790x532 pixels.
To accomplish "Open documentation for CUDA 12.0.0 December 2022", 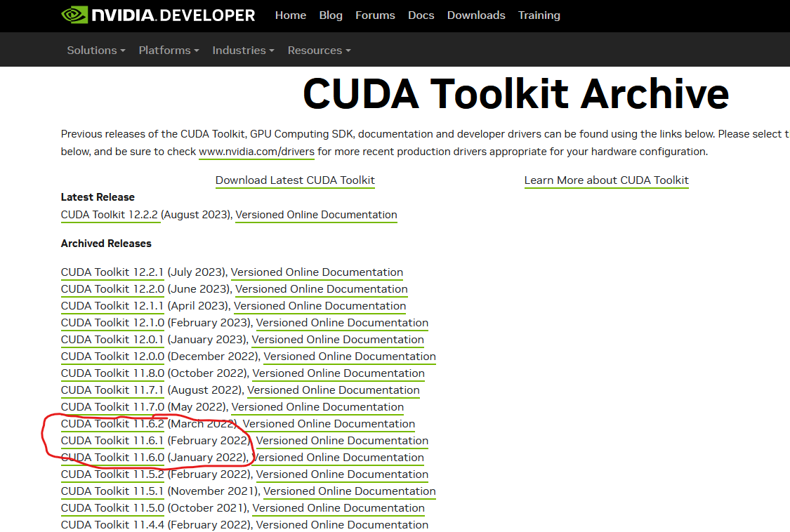I will coord(350,357).
